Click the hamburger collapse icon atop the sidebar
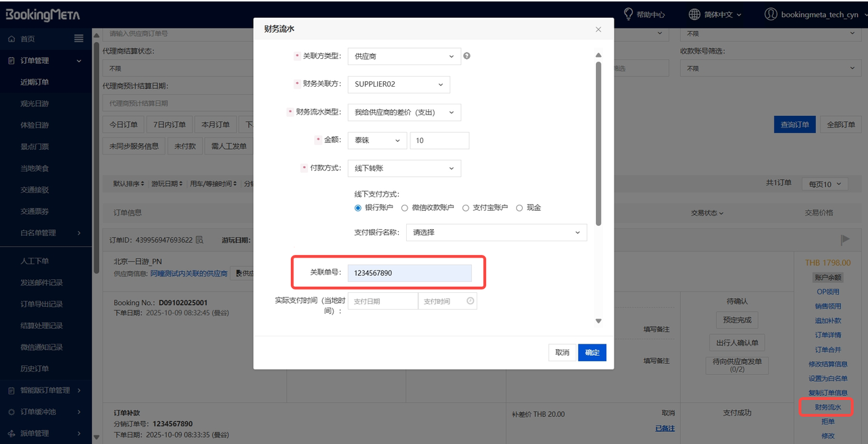 78,39
